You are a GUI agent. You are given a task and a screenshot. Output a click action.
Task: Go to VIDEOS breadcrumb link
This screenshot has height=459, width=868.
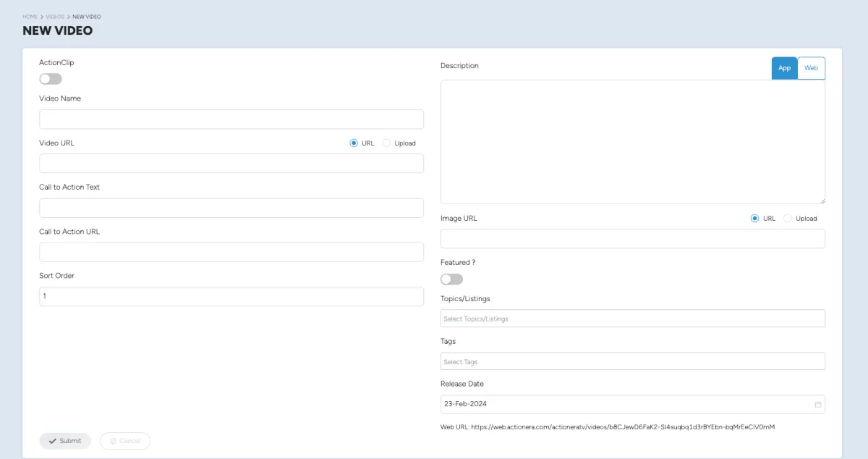pyautogui.click(x=55, y=16)
